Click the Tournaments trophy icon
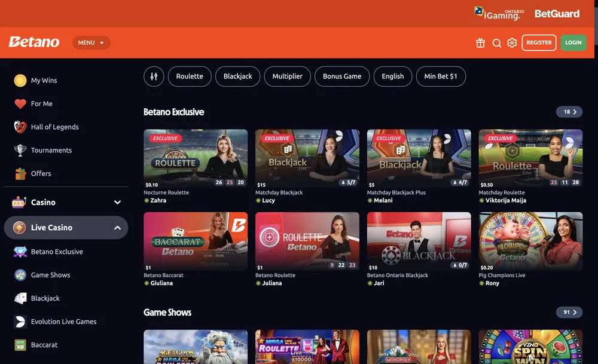 pos(20,150)
